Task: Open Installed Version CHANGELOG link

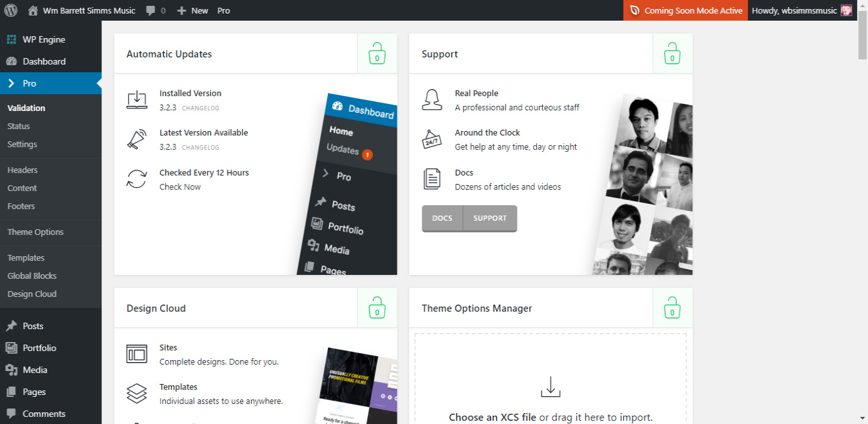Action: point(201,108)
